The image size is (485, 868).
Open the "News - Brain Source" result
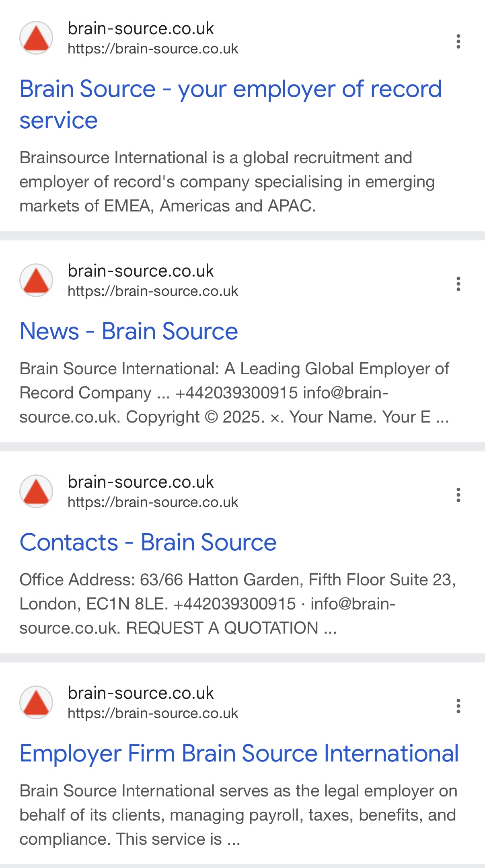coord(129,331)
